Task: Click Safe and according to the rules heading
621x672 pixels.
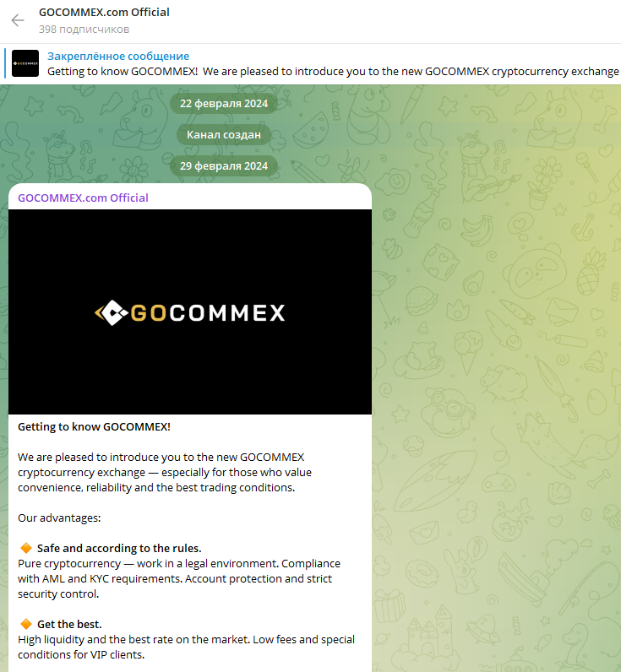Action: point(119,549)
